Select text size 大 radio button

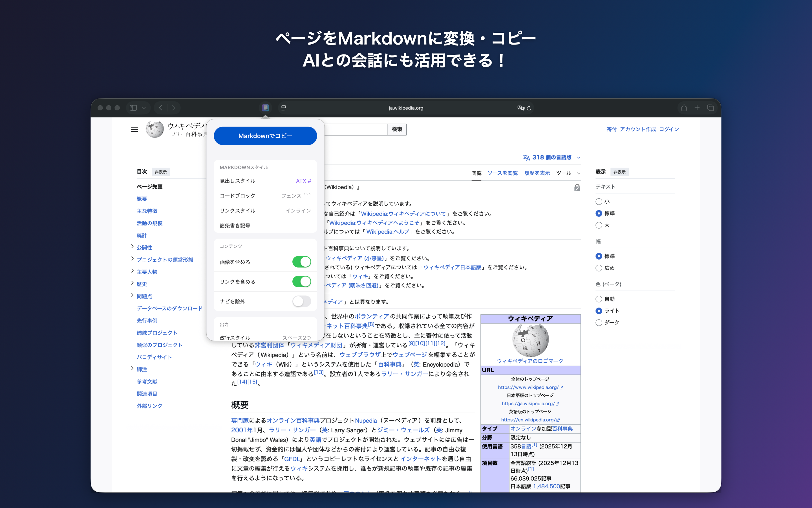pyautogui.click(x=599, y=225)
